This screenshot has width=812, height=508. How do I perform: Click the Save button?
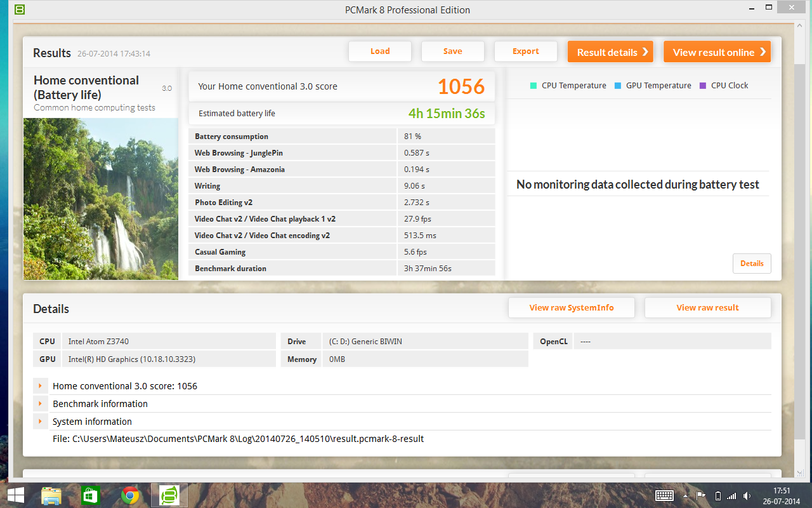[453, 51]
